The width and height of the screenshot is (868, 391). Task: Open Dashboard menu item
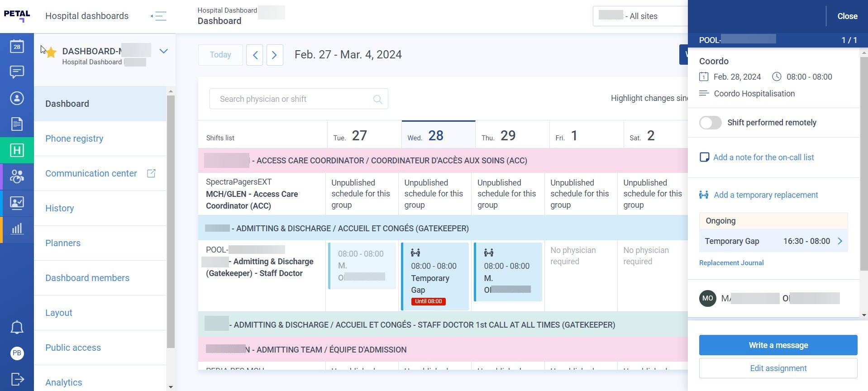tap(100, 104)
